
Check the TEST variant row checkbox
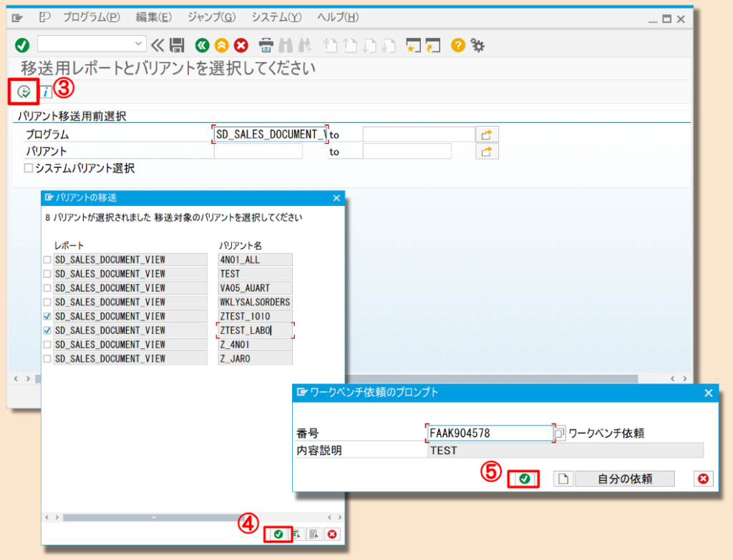pyautogui.click(x=47, y=274)
